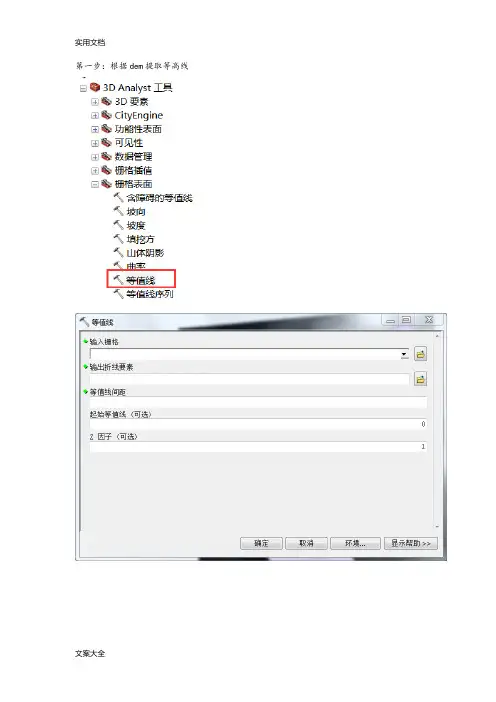
Task: Open the 等值线 tool in tree
Action: (140, 280)
